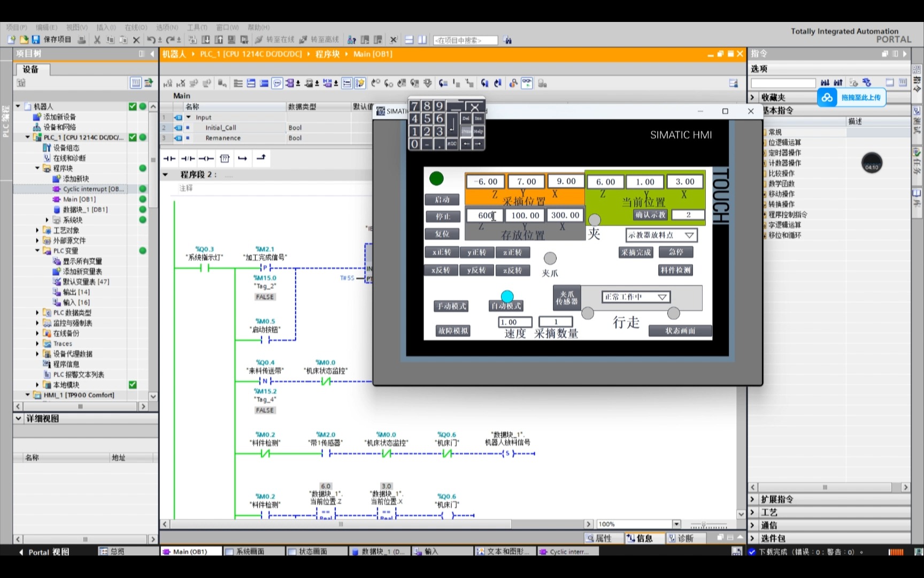
Task: Click the split editor horizontally icon
Action: 409,40
